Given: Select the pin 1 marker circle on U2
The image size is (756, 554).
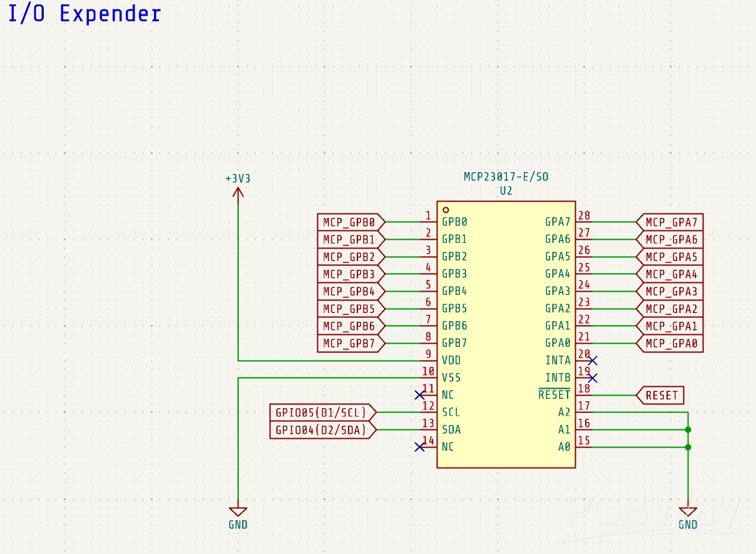Looking at the screenshot, I should pos(446,210).
